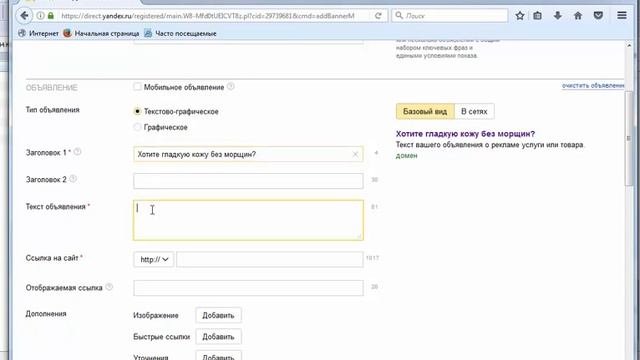This screenshot has height=360, width=640.
Task: Focus the Заголовок 2 input field
Action: click(248, 181)
